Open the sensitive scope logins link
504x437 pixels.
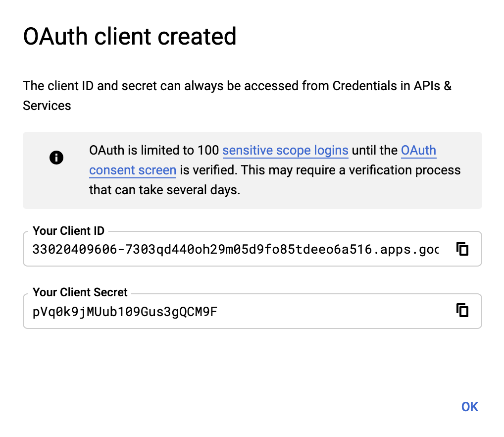pos(285,150)
